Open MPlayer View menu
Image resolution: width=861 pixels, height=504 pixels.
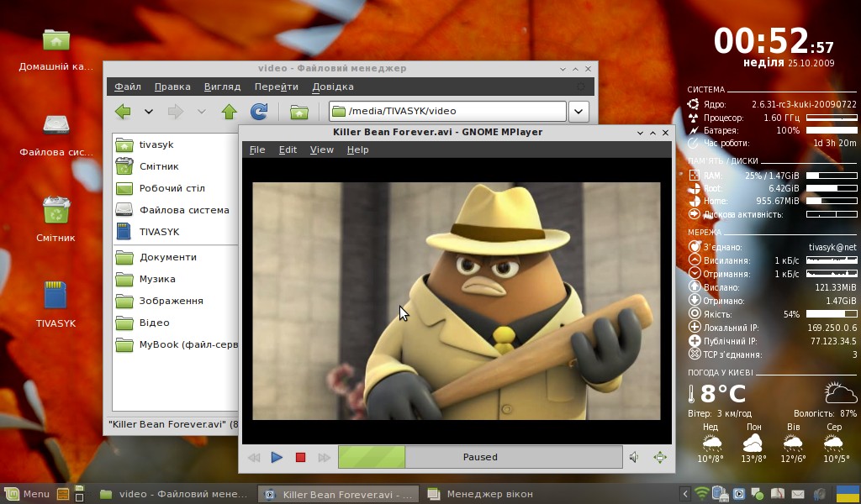pyautogui.click(x=322, y=150)
